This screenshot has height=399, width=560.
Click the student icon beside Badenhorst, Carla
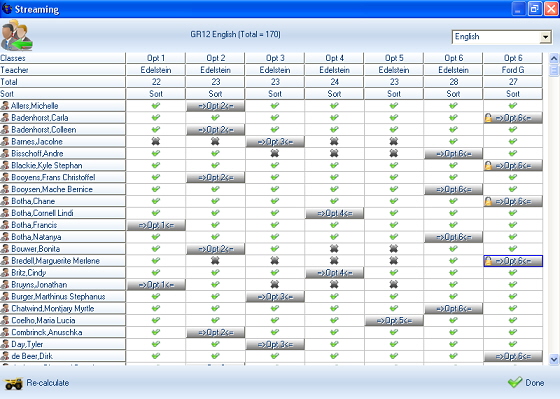(x=5, y=118)
